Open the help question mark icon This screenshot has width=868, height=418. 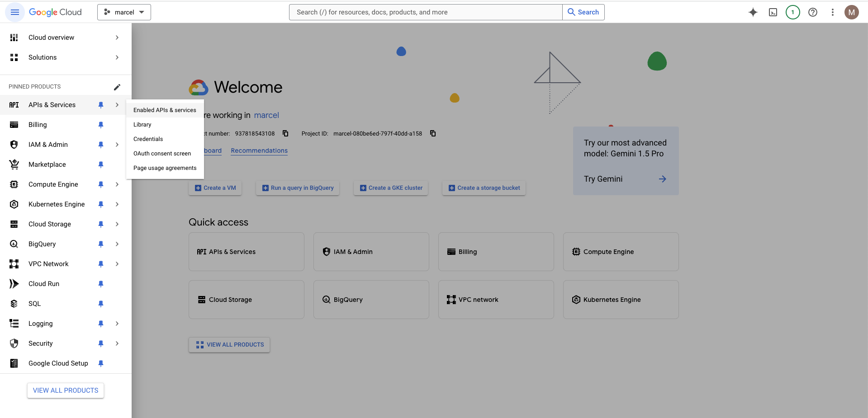813,12
